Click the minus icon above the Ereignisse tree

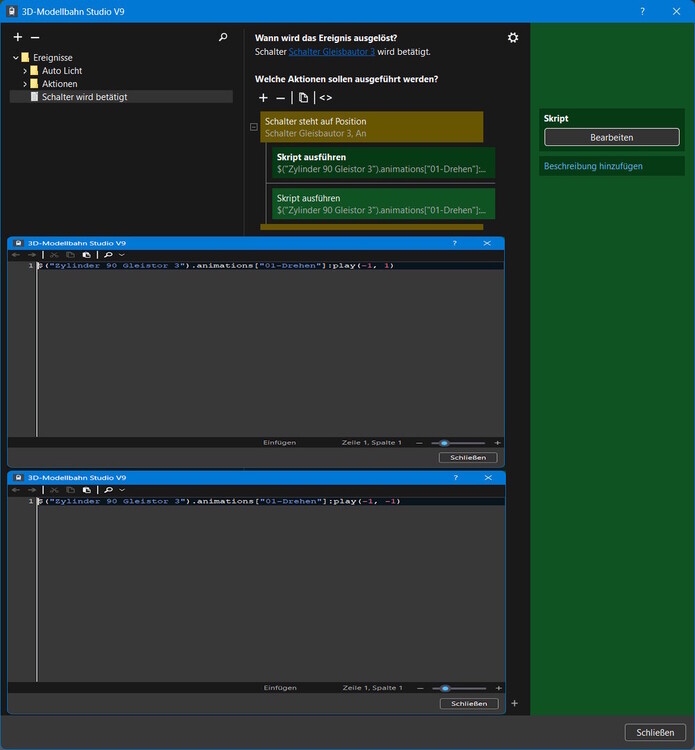pos(34,37)
